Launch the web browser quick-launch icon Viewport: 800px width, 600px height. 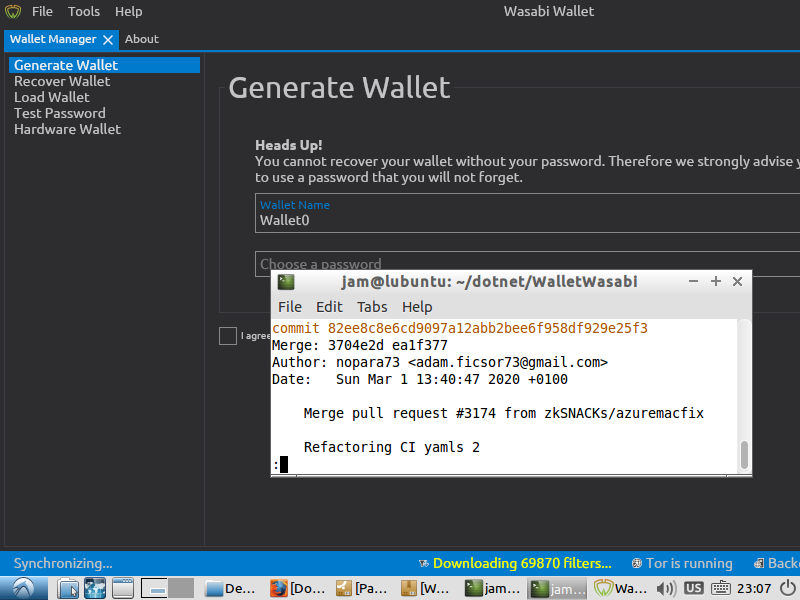coord(95,589)
